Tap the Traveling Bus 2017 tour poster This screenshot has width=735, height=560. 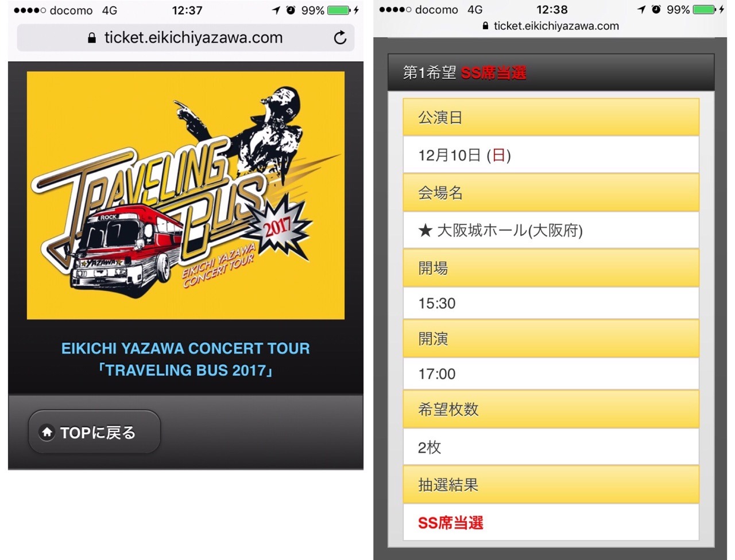(x=185, y=195)
